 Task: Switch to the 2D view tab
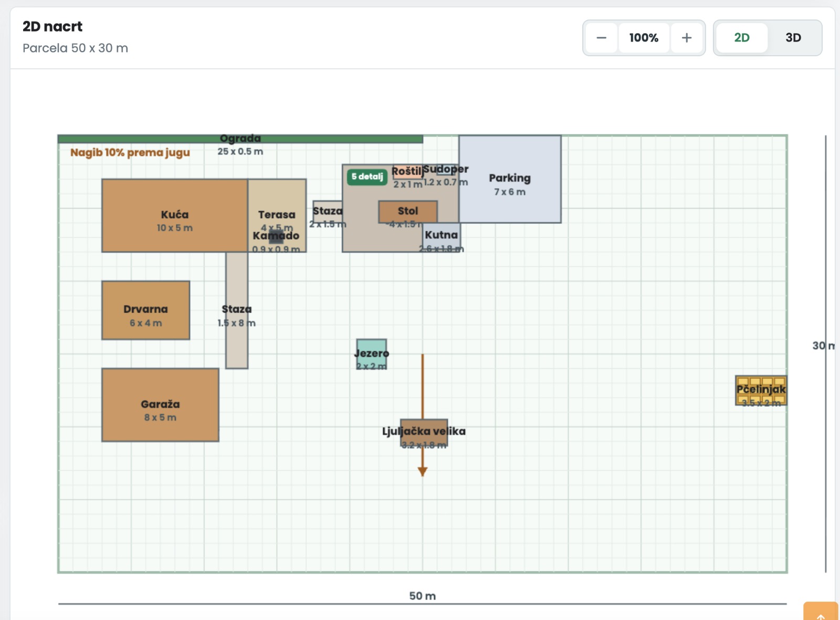click(741, 38)
